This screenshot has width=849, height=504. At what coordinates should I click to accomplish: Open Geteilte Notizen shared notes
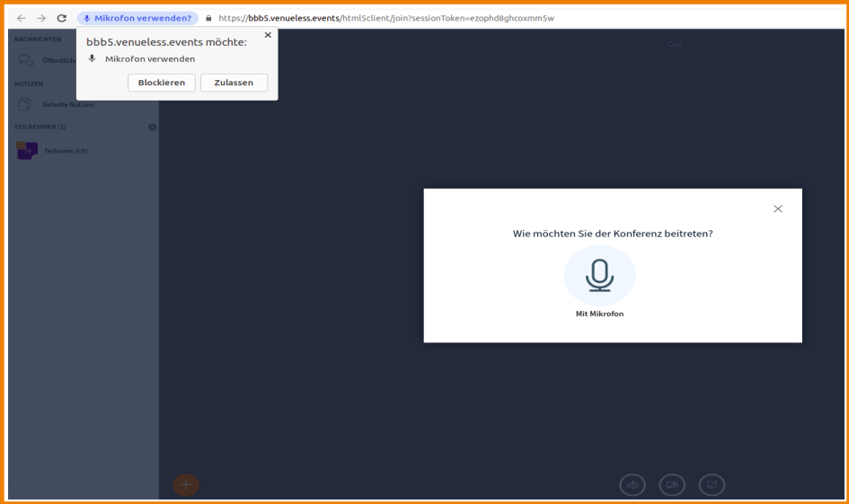tap(67, 104)
